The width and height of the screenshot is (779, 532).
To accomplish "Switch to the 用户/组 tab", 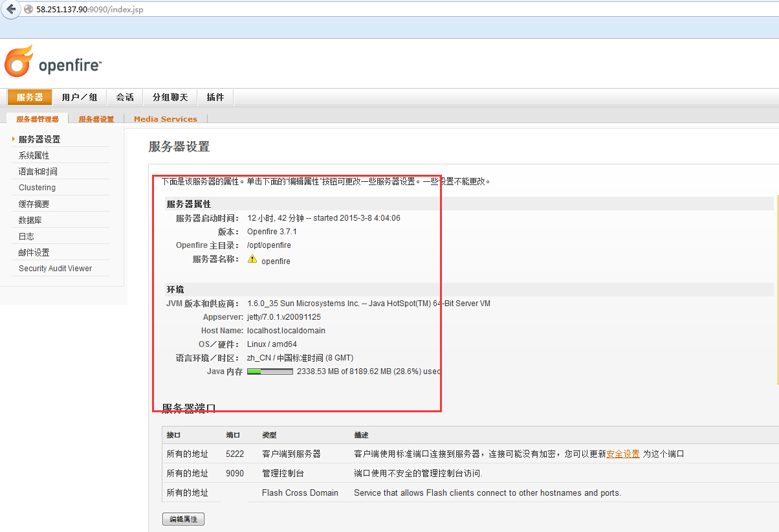I will tap(80, 97).
